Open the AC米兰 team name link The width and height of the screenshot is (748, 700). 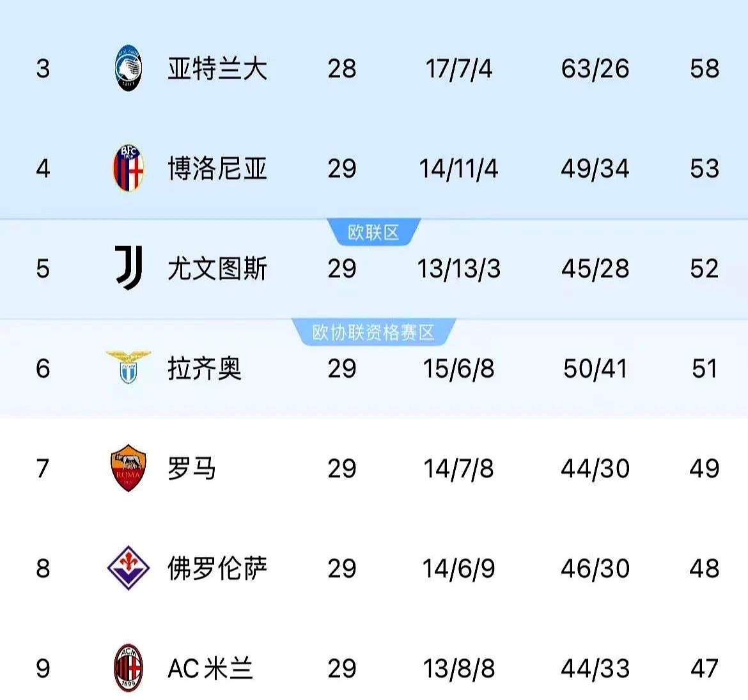[210, 669]
